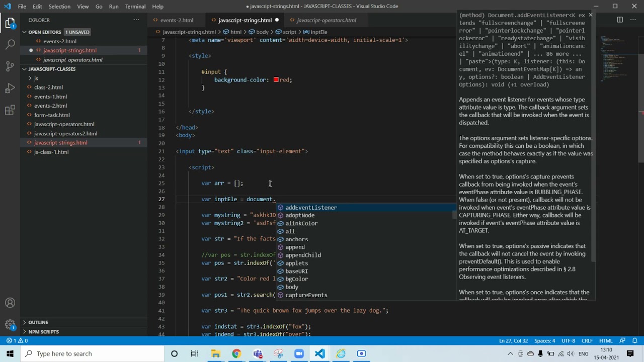The image size is (644, 362).
Task: Close the suggestion details panel
Action: tap(590, 15)
